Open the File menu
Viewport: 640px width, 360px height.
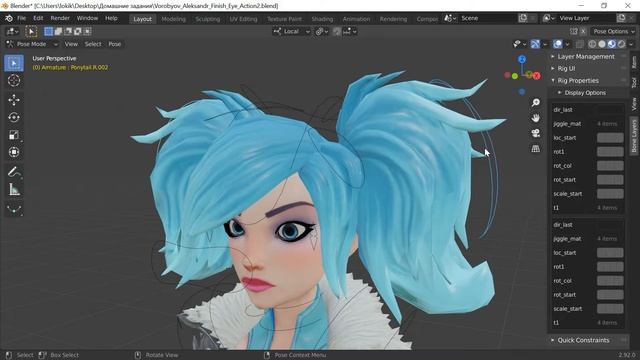21,18
